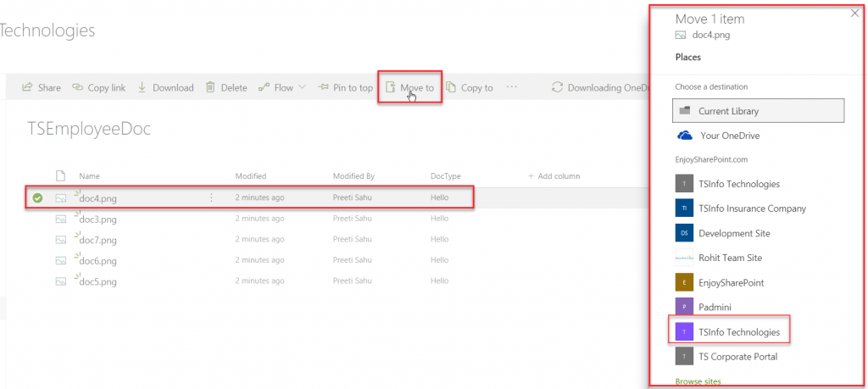Open the Modified By column header
Image resolution: width=868 pixels, height=389 pixels.
[x=353, y=176]
